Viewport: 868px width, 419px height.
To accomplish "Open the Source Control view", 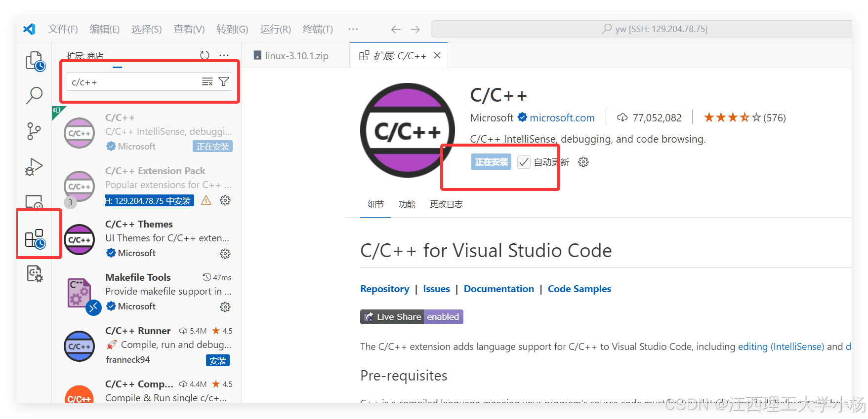I will 34,131.
